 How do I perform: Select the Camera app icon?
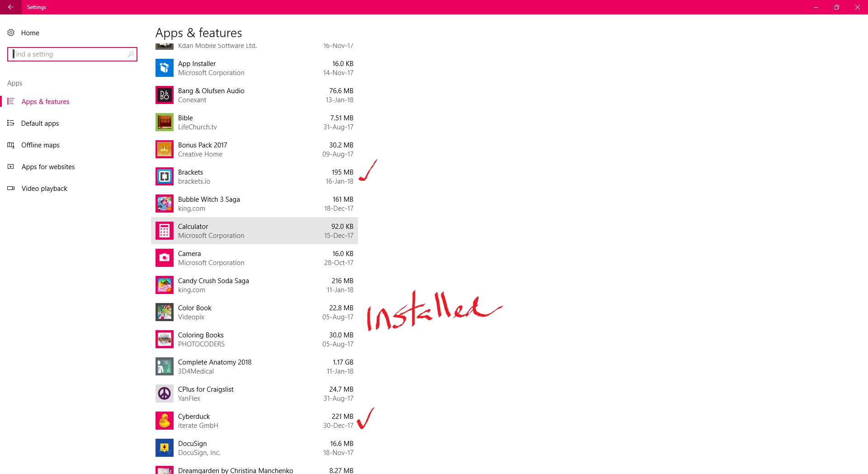(165, 258)
